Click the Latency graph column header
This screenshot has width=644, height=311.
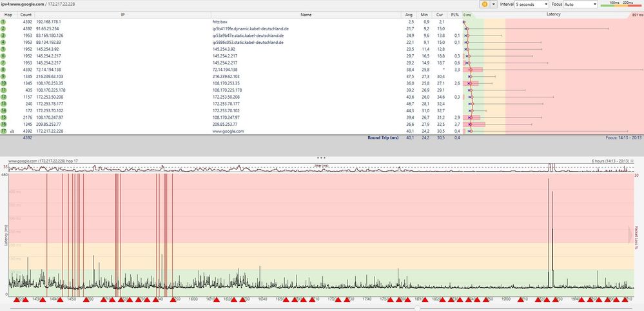[x=553, y=14]
